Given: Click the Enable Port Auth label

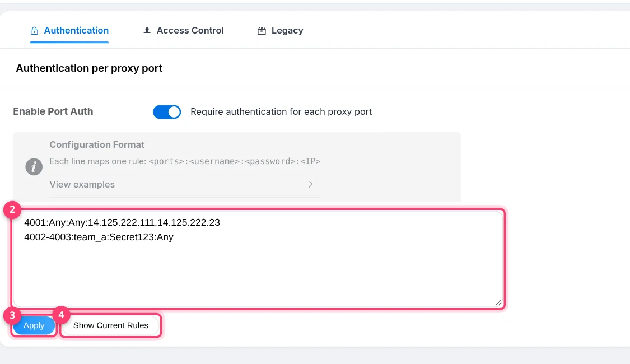Looking at the screenshot, I should click(x=53, y=111).
